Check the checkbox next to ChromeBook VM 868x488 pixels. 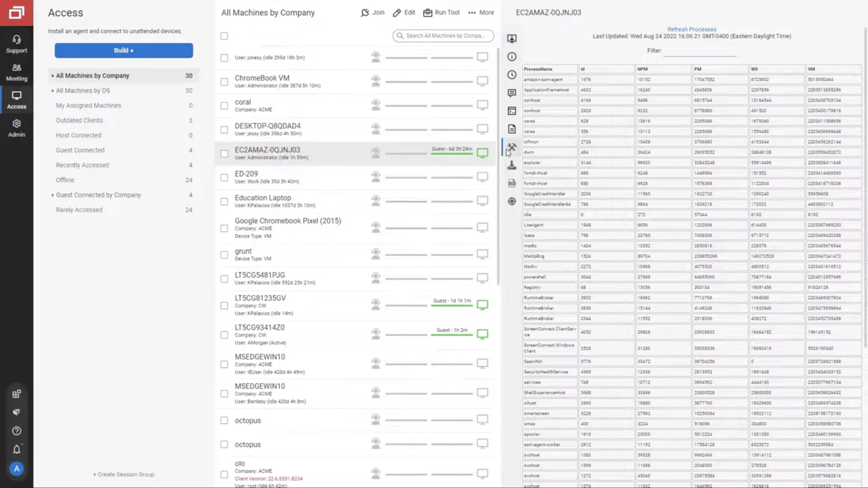click(224, 81)
